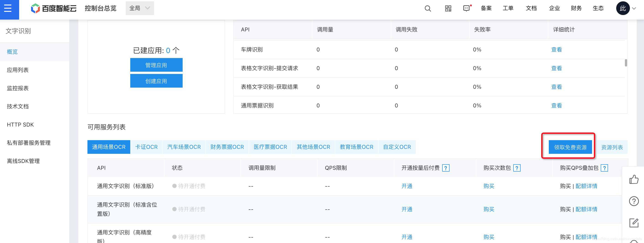Image resolution: width=644 pixels, height=243 pixels.
Task: Click 查看 for 车牌识别 row
Action: [x=556, y=49]
